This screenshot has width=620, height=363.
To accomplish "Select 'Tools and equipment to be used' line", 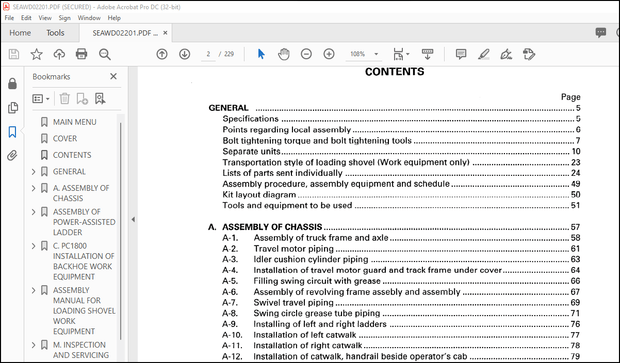I will (x=401, y=205).
